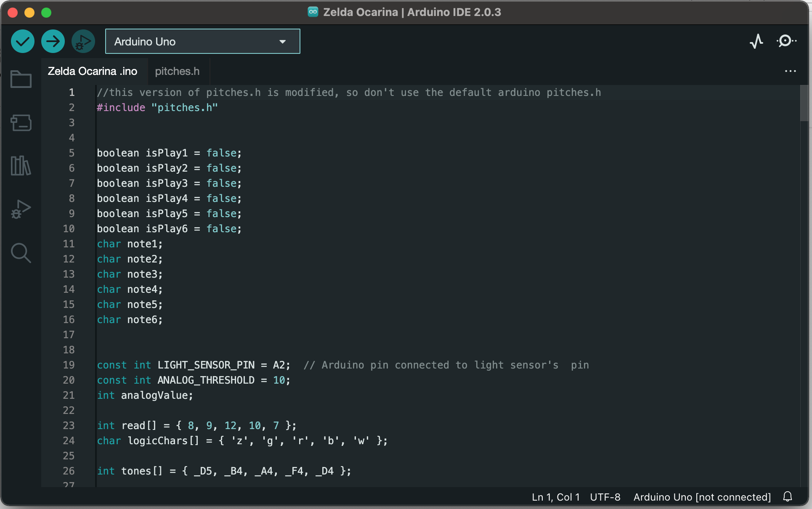Expand the Arduino Uno board selector
This screenshot has width=812, height=509.
283,41
